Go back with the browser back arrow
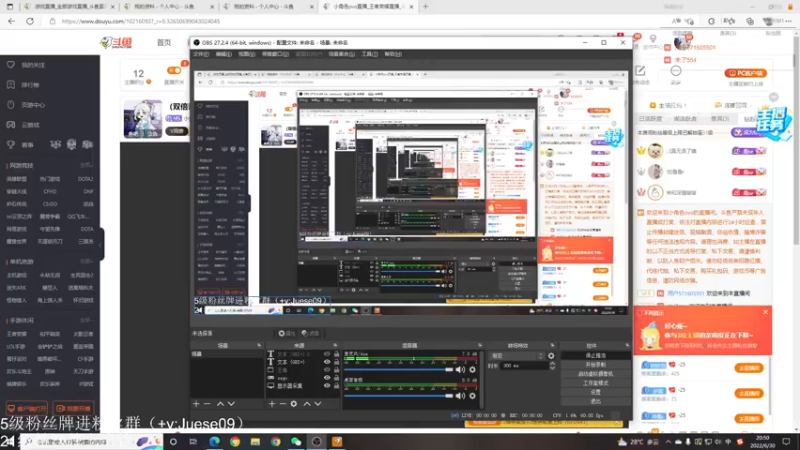 [x=11, y=21]
